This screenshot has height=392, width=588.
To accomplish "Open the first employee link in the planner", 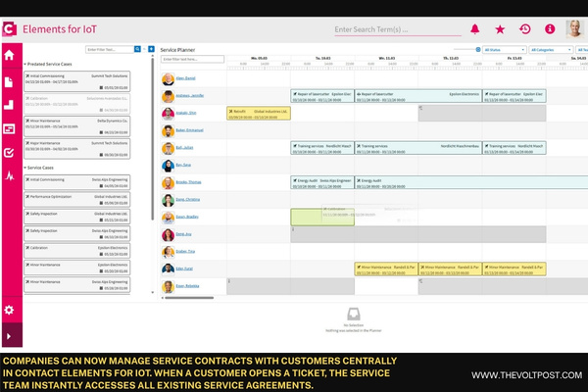I will (185, 78).
